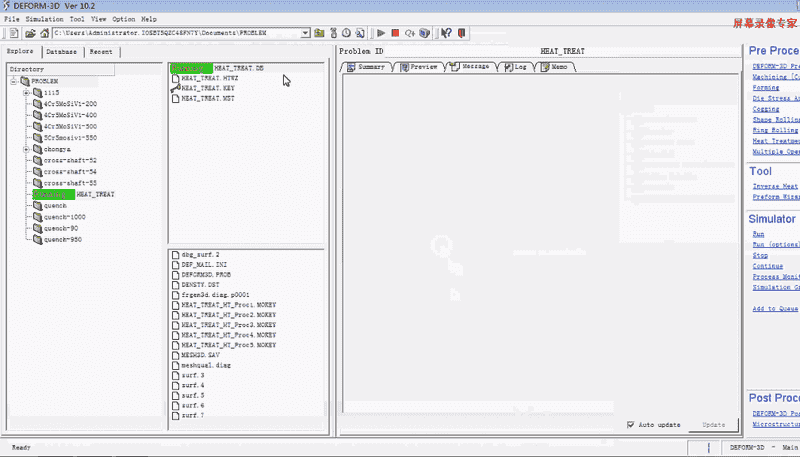Click the red stop simulation icon
Screen dimensions: 800x457
click(395, 33)
